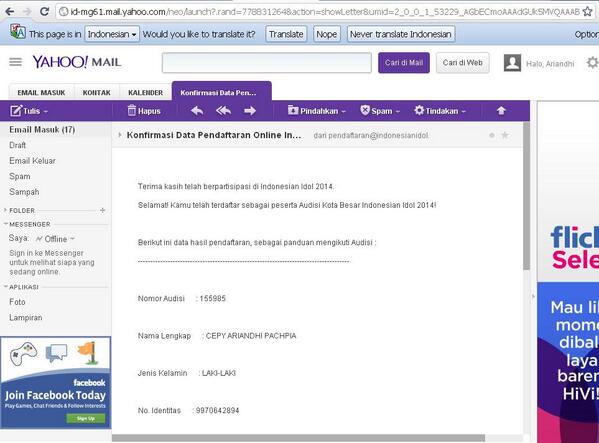Click audition number 155985
This screenshot has width=599, height=443.
tap(212, 298)
